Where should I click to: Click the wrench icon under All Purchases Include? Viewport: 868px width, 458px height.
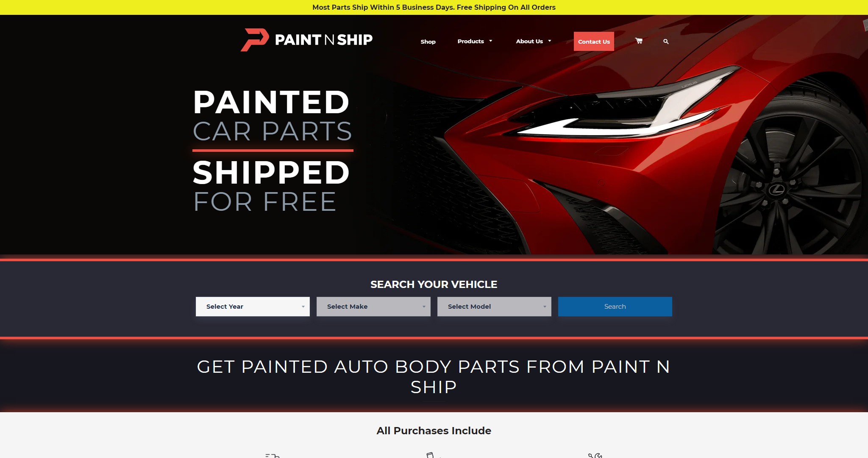595,455
